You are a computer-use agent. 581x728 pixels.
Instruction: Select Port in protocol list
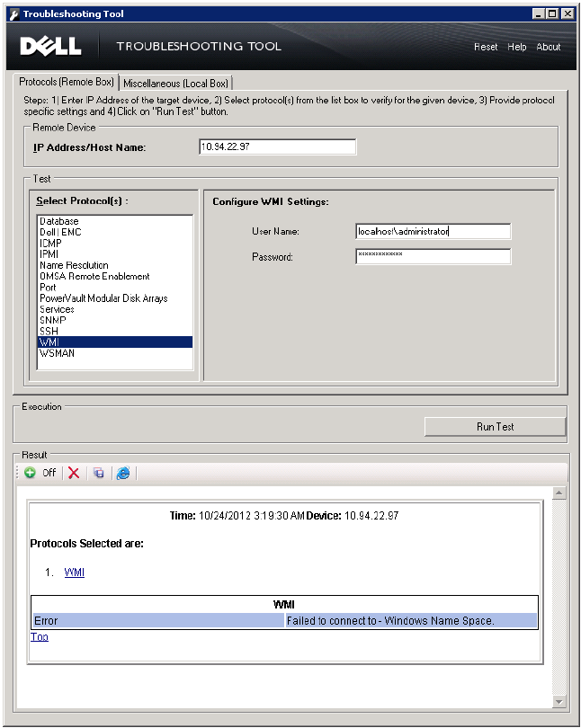[115, 287]
